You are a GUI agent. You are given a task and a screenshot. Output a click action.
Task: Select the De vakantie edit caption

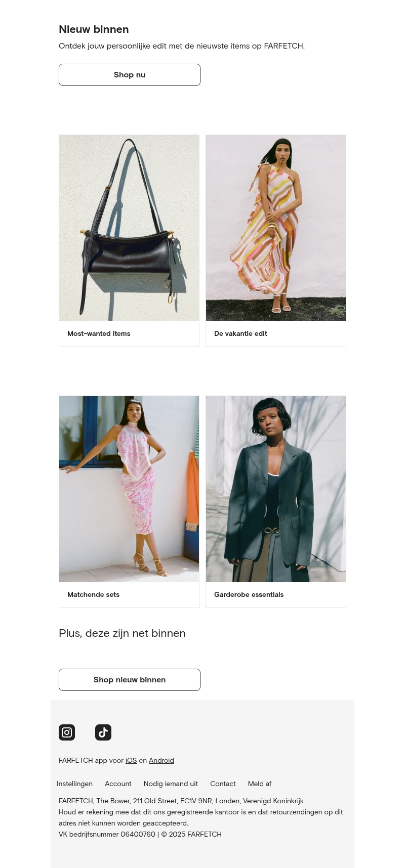point(240,334)
